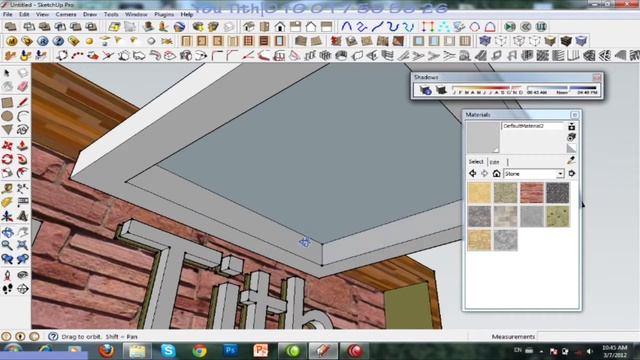
Task: Select the arrow Select tool
Action: tap(7, 73)
